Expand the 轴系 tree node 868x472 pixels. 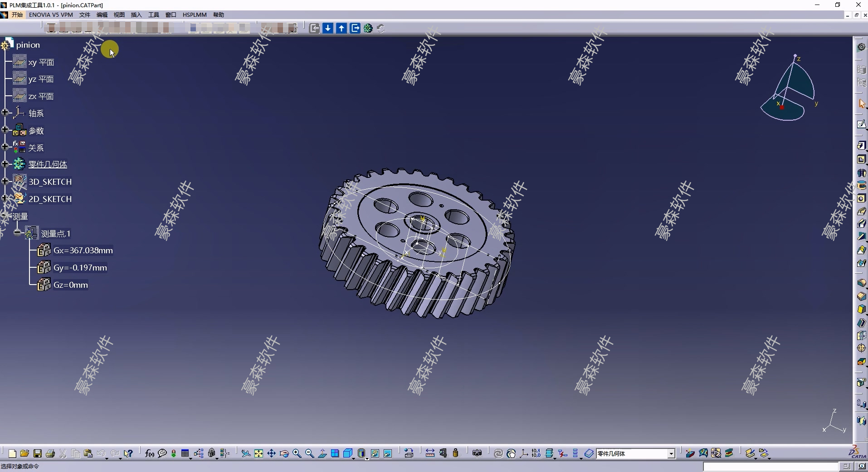tap(5, 112)
